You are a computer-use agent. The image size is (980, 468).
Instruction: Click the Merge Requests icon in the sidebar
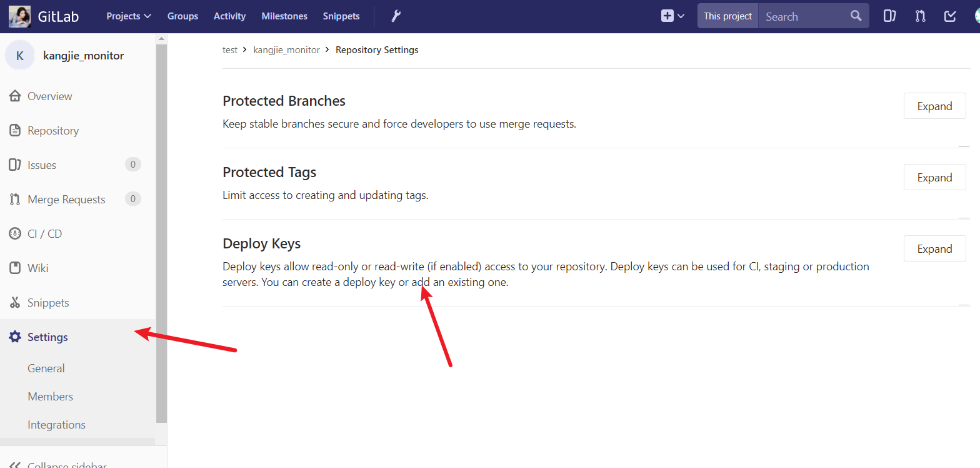coord(15,199)
